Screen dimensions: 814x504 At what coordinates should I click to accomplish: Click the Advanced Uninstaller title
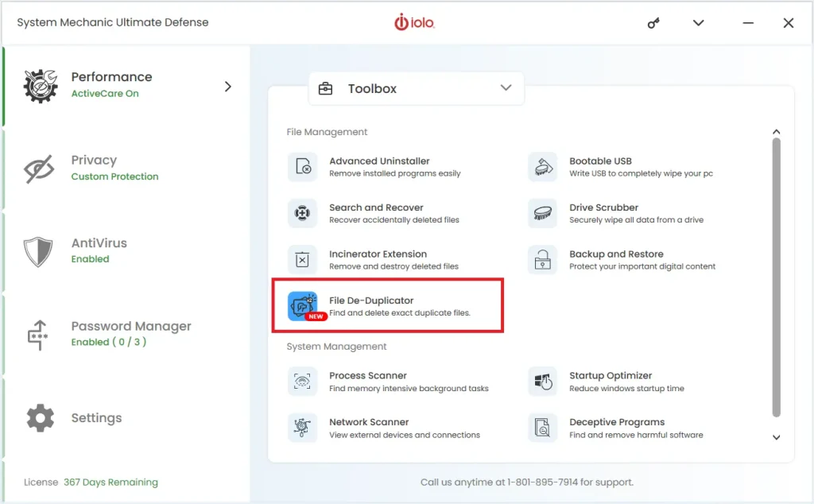(379, 161)
